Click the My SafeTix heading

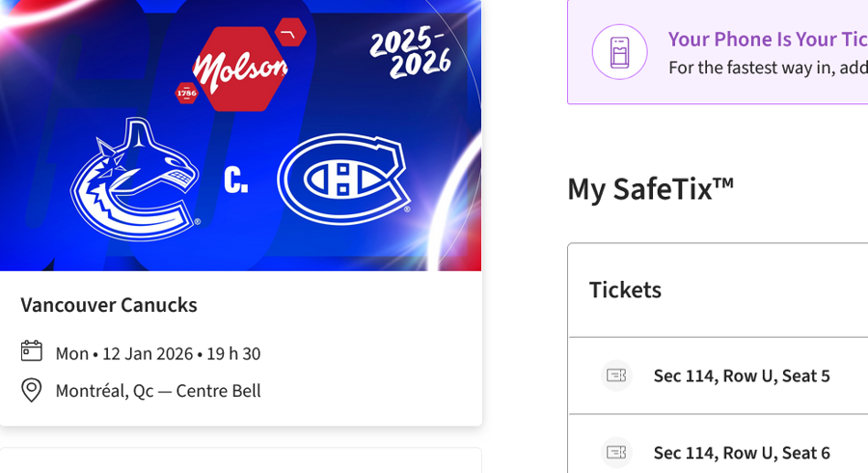650,188
